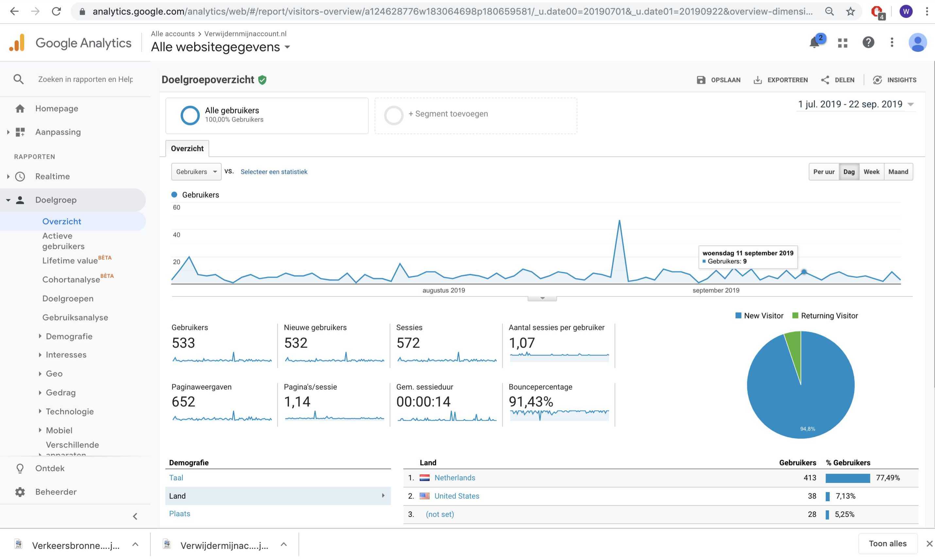This screenshot has height=560, width=935.
Task: Open Chrome profile W avatar
Action: pos(906,12)
